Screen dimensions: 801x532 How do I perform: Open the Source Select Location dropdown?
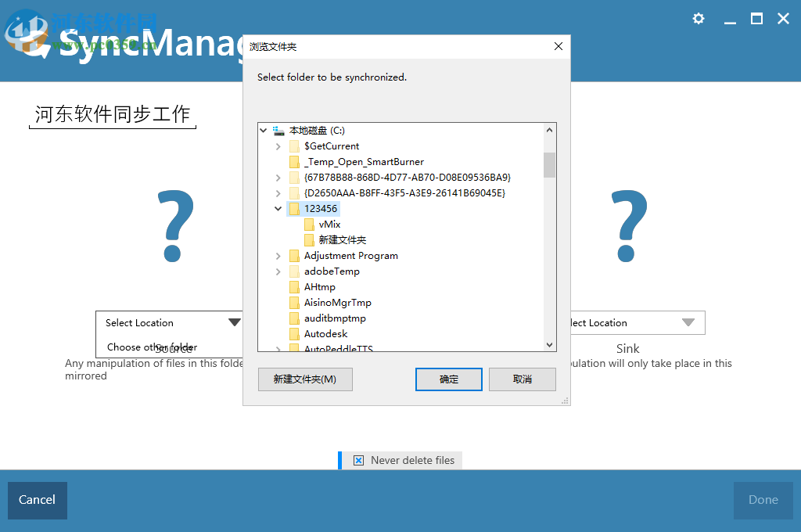pos(234,322)
